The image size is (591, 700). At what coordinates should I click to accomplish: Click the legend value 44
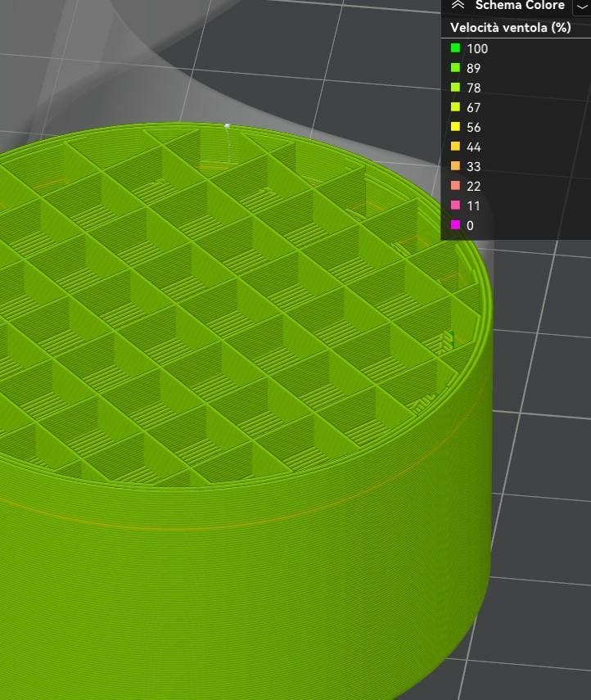tap(474, 147)
